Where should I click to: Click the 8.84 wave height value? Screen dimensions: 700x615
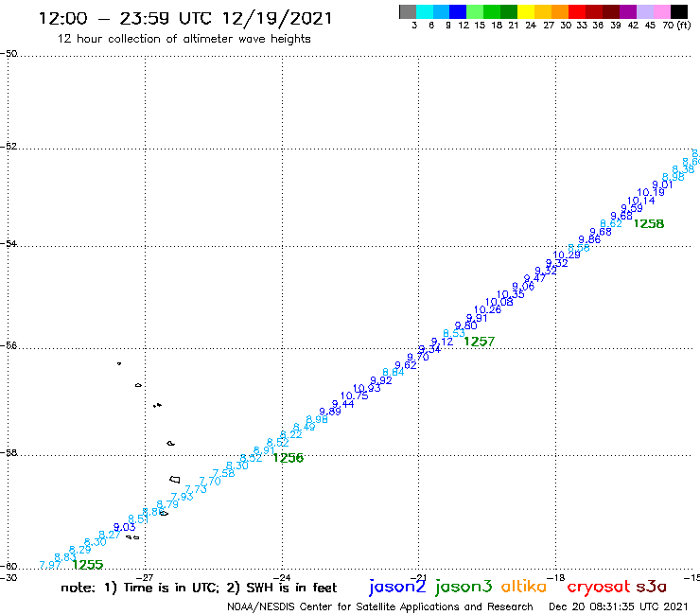pos(394,372)
